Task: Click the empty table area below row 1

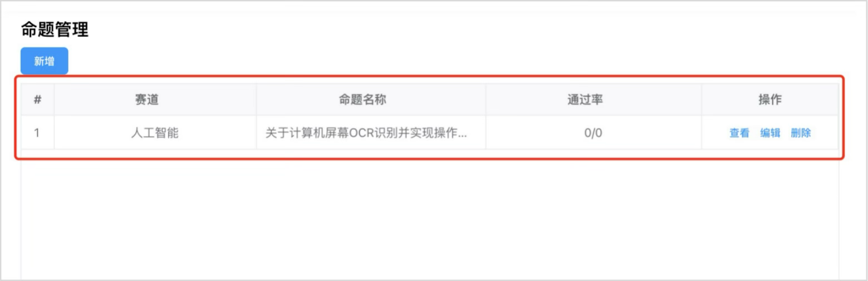Action: click(x=430, y=217)
